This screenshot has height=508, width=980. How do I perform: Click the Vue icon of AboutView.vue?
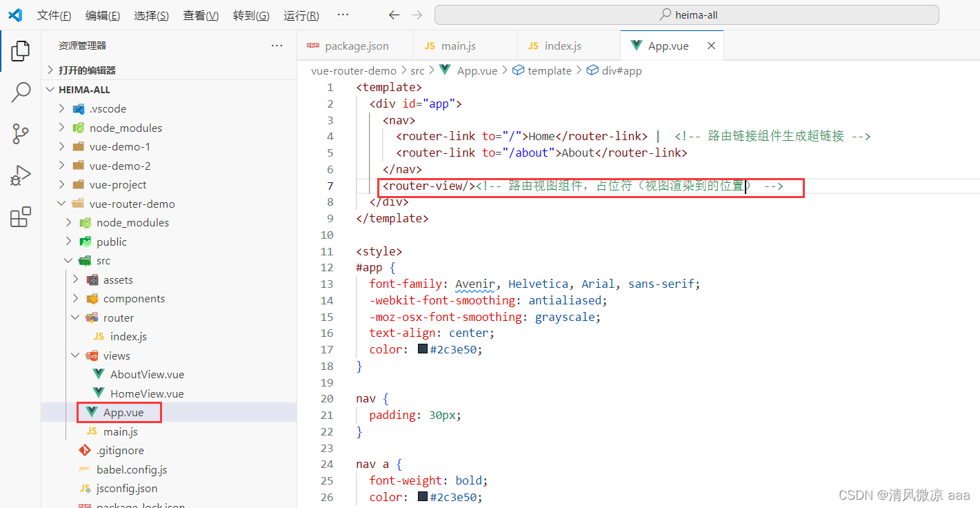(x=99, y=374)
